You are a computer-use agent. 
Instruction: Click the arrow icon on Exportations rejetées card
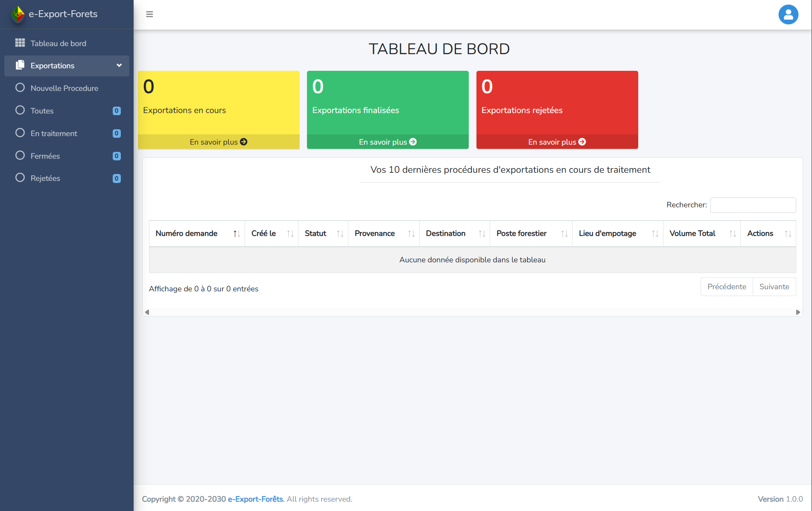point(582,142)
